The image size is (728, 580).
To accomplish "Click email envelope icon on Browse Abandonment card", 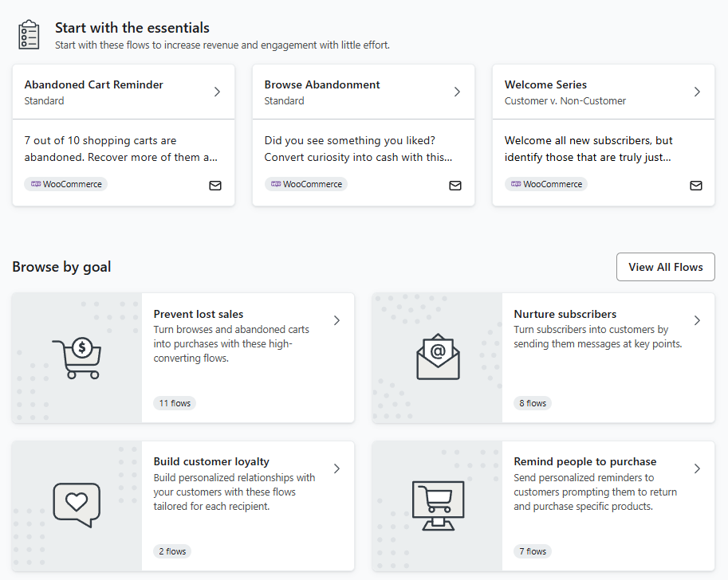I will [455, 186].
